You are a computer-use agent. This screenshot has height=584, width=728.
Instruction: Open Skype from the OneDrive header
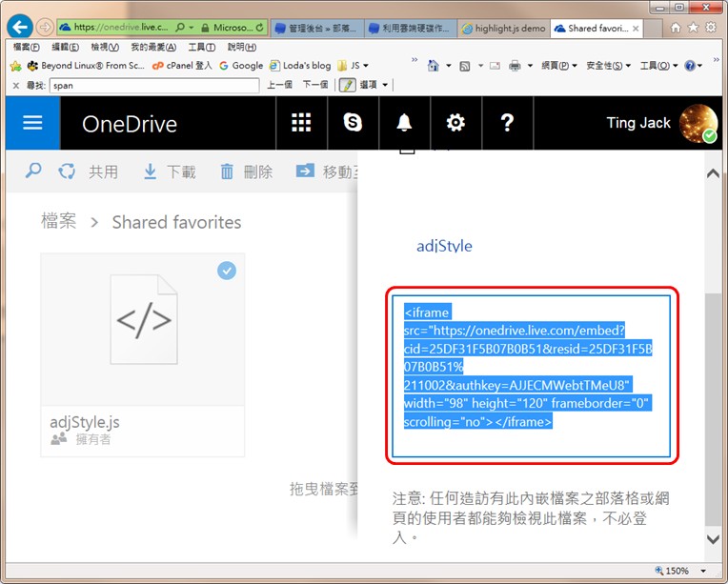pos(353,123)
